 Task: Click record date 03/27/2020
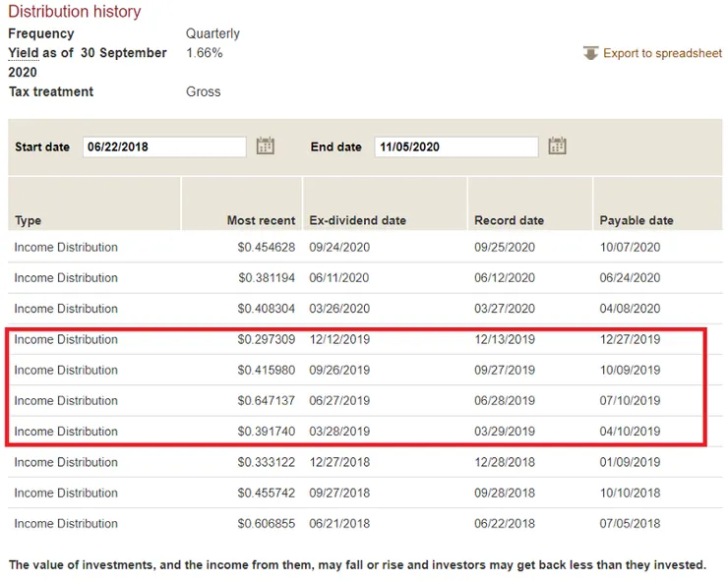(505, 309)
